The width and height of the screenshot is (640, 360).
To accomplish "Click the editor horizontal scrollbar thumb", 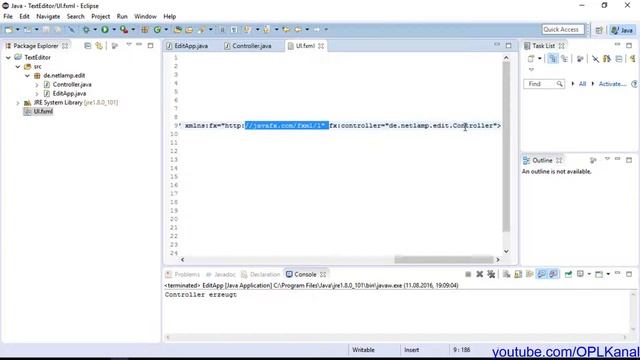I will 444,260.
